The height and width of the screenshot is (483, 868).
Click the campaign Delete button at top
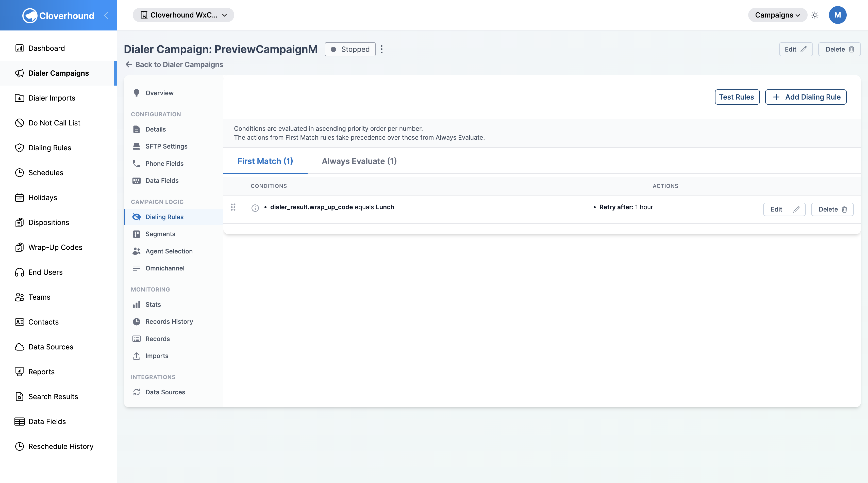[839, 49]
